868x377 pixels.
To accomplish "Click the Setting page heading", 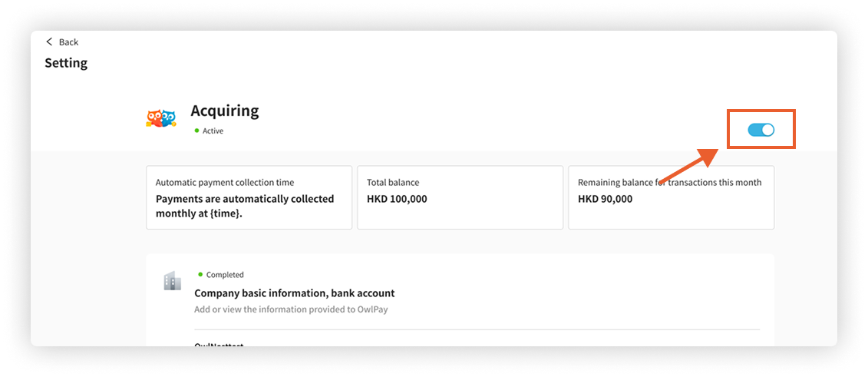I will [66, 63].
